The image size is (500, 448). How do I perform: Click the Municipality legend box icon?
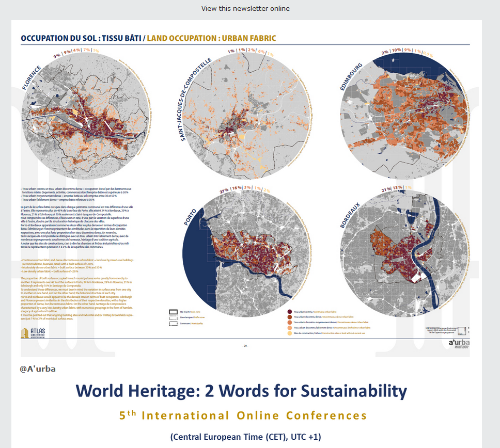tap(173, 324)
